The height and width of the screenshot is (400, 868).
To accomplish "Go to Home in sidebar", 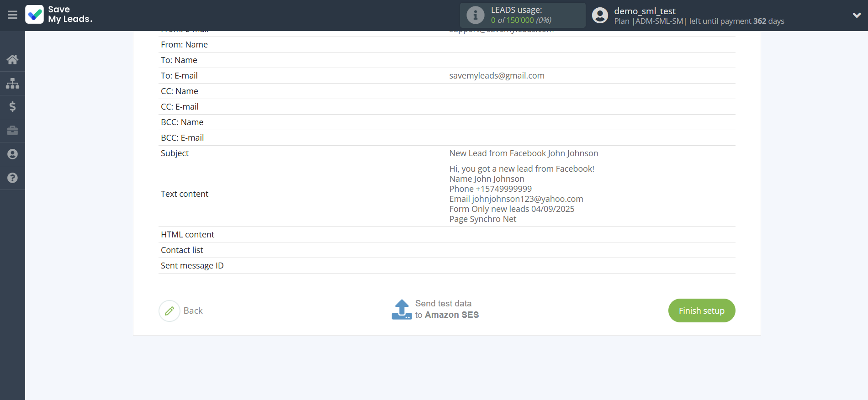I will click(12, 59).
